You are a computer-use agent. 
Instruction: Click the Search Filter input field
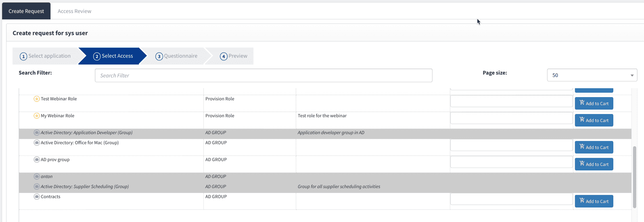pyautogui.click(x=263, y=76)
